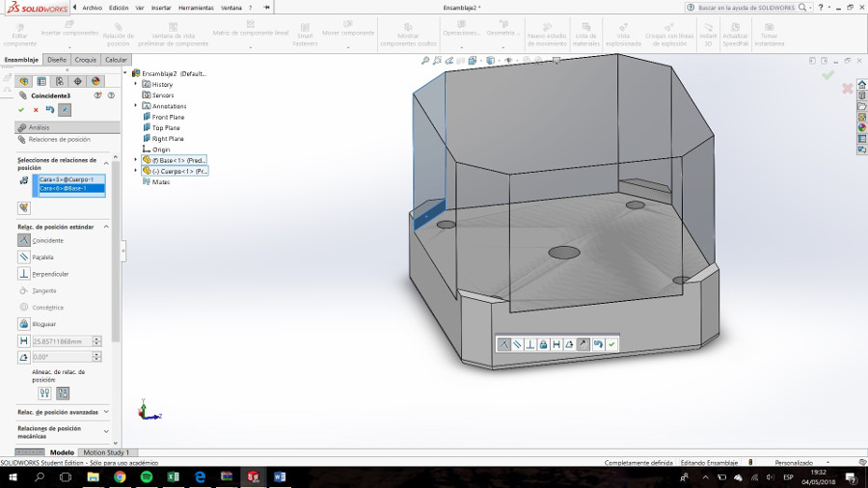The height and width of the screenshot is (488, 868).
Task: Open the PropertyManager tab
Action: (x=41, y=81)
